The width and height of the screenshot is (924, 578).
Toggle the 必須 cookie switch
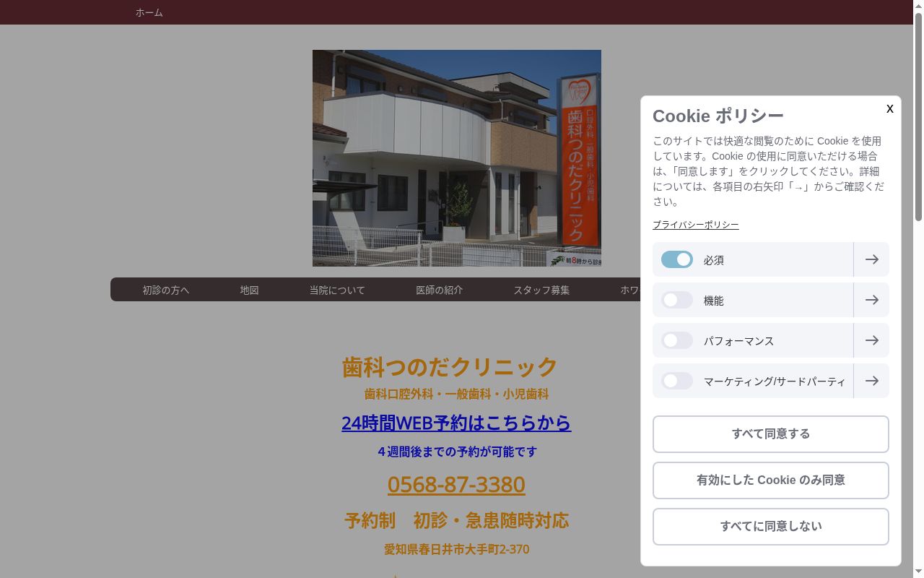[x=677, y=259]
